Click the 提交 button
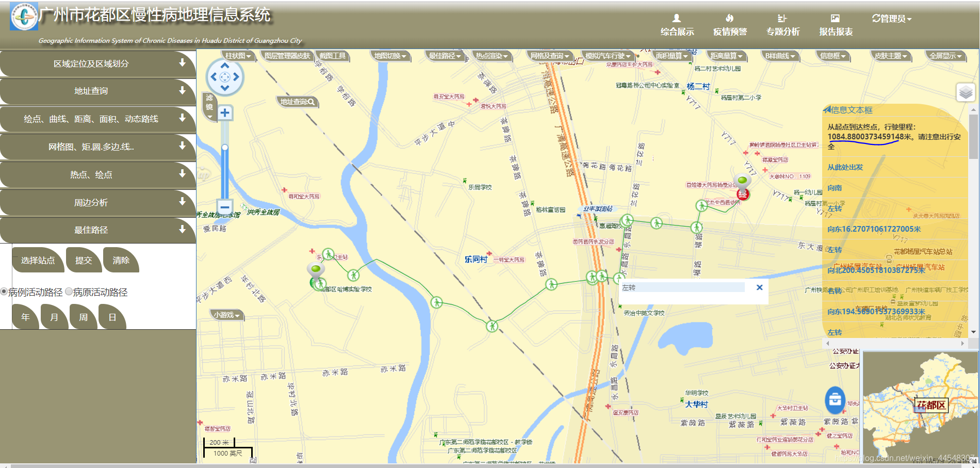This screenshot has width=980, height=468. point(83,260)
